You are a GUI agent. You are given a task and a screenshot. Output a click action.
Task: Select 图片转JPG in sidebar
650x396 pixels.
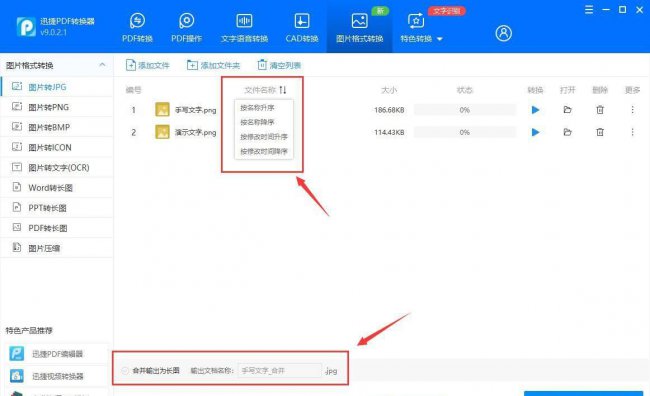point(56,87)
